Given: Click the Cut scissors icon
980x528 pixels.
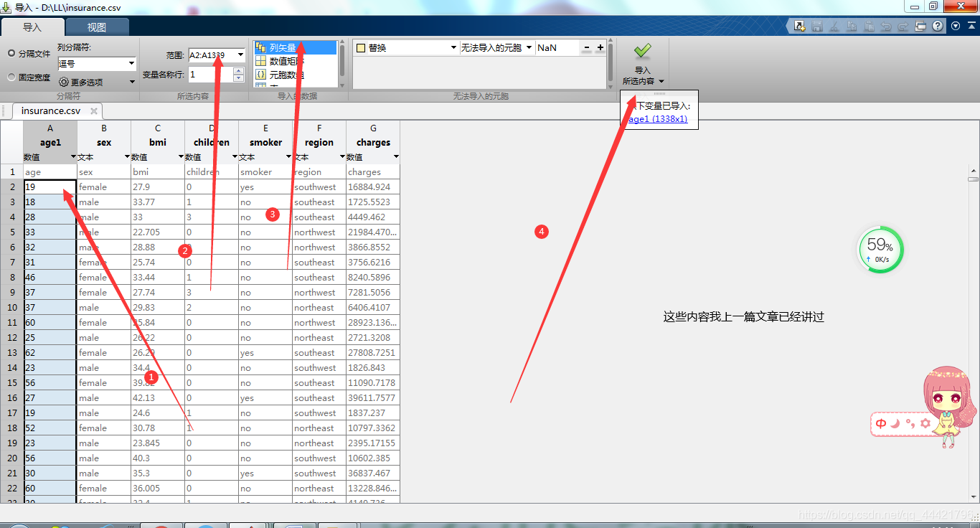Looking at the screenshot, I should [x=834, y=27].
